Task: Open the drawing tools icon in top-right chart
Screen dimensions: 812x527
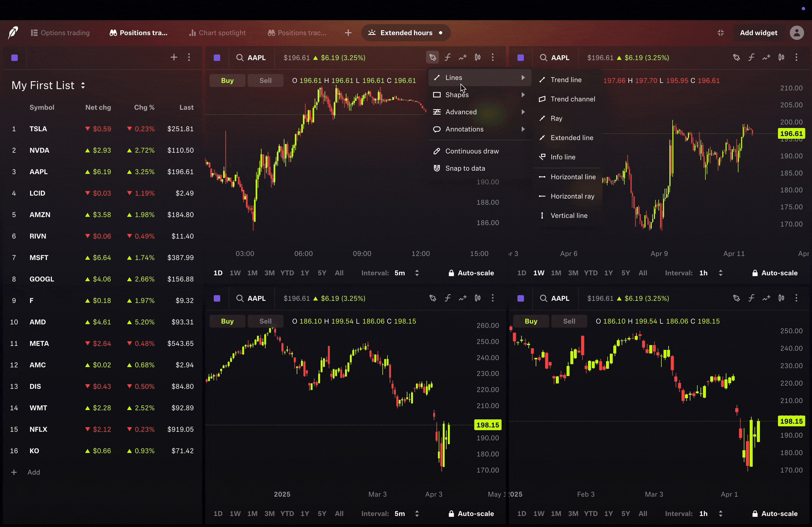Action: 736,58
